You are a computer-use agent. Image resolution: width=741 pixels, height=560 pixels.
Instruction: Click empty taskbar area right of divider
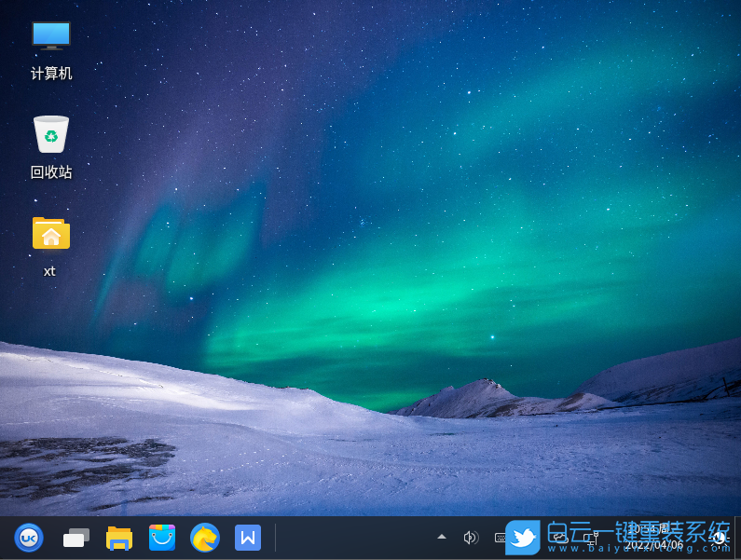354,538
